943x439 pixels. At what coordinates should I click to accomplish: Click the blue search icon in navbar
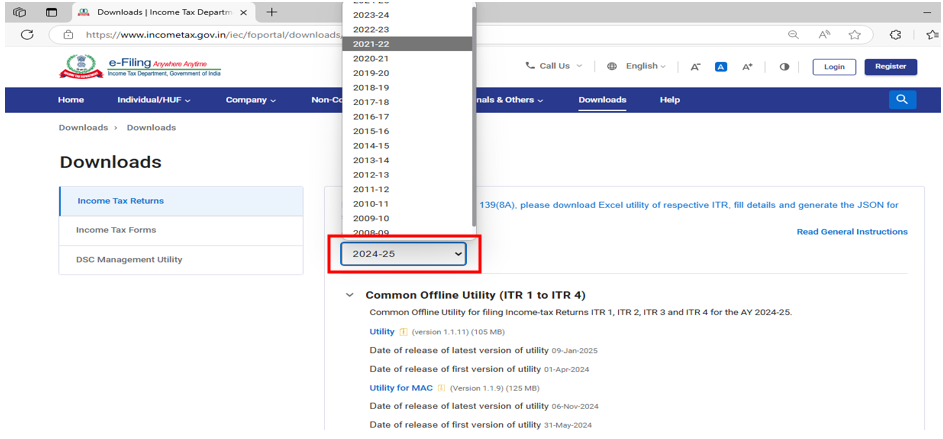point(902,100)
